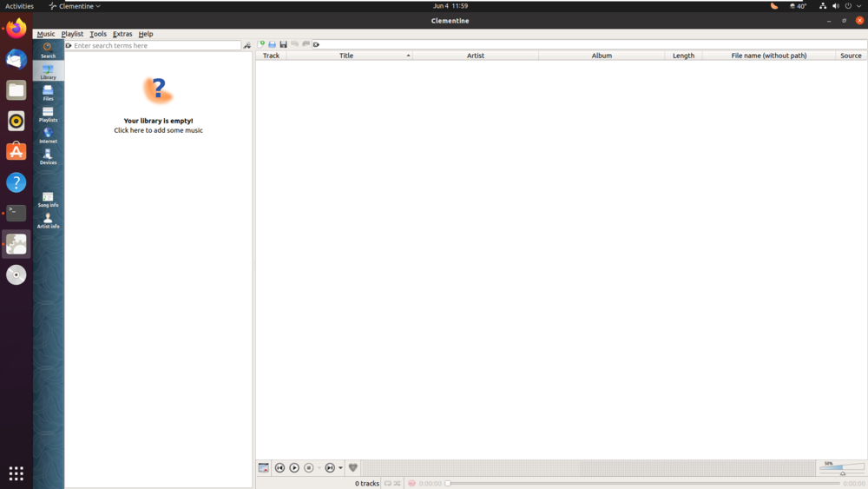Viewport: 868px width, 489px height.
Task: Open the Clementine app menu in top bar
Action: pos(75,6)
